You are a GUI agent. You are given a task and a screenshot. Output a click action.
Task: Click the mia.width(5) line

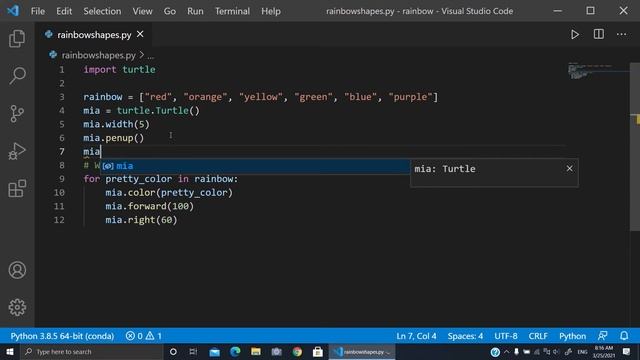coord(116,124)
